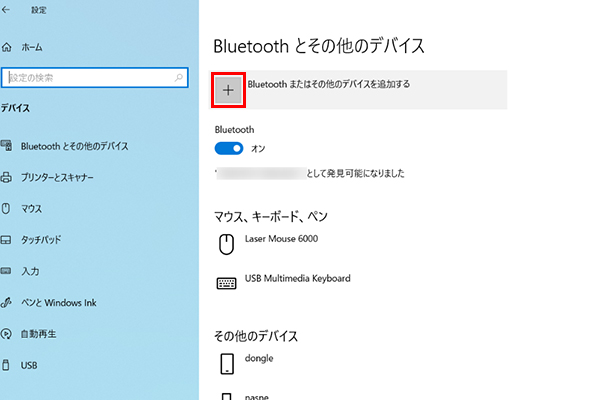Screen dimensions: 600x400
Task: Open the 自動再生 settings page
Action: pos(29,334)
